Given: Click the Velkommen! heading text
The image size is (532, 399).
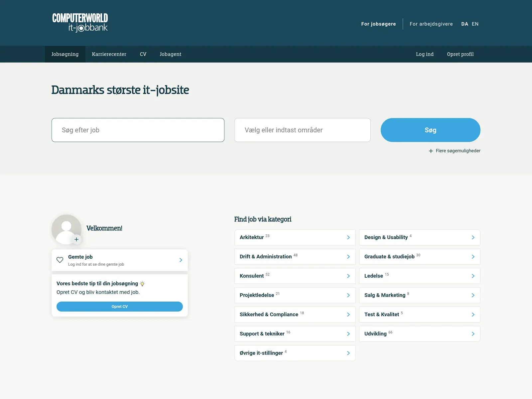Looking at the screenshot, I should [x=104, y=228].
